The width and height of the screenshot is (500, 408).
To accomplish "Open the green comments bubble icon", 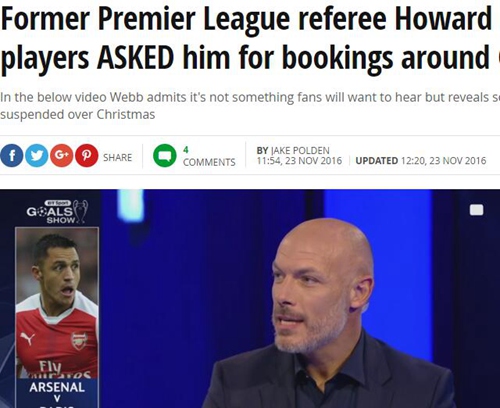I will pos(165,156).
